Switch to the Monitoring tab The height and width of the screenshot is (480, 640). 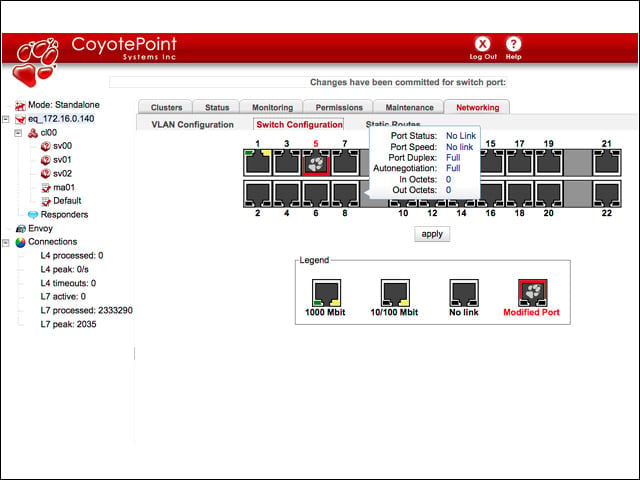tap(272, 107)
